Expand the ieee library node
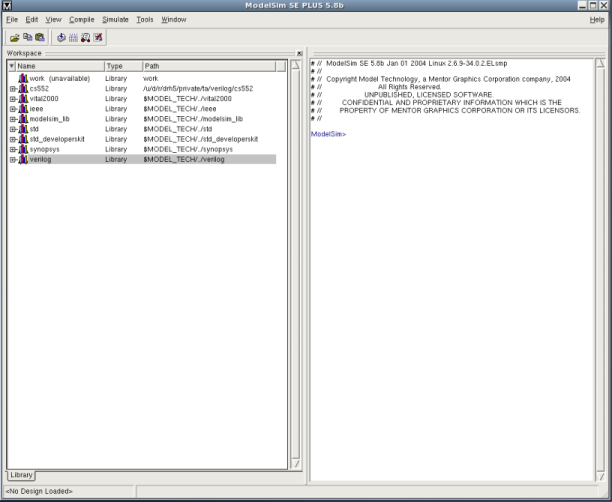 pos(12,109)
